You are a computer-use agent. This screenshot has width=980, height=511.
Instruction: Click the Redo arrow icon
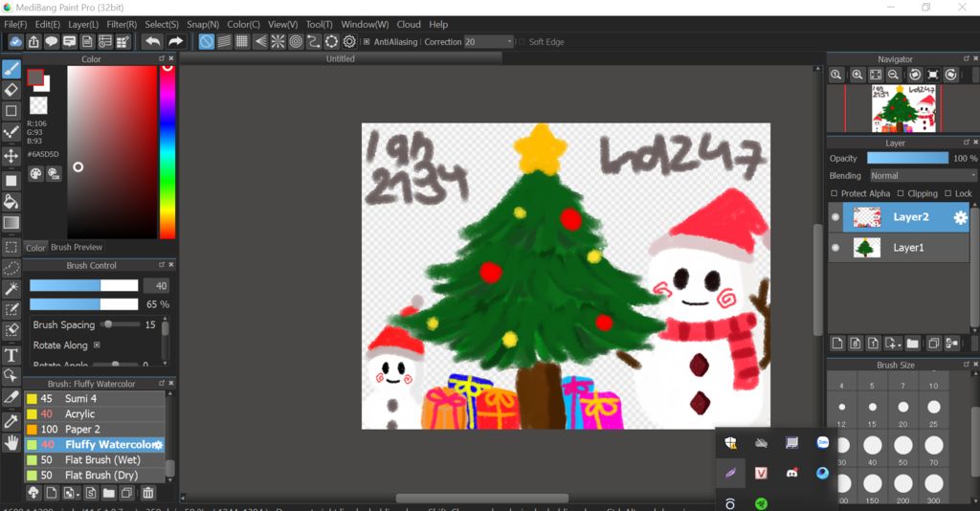point(176,42)
